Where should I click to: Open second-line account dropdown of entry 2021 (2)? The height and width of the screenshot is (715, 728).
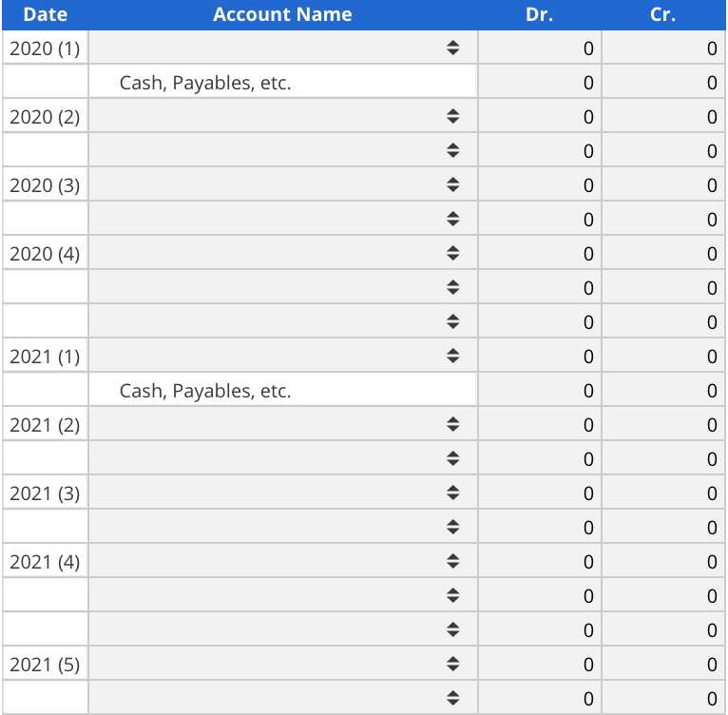tap(283, 458)
